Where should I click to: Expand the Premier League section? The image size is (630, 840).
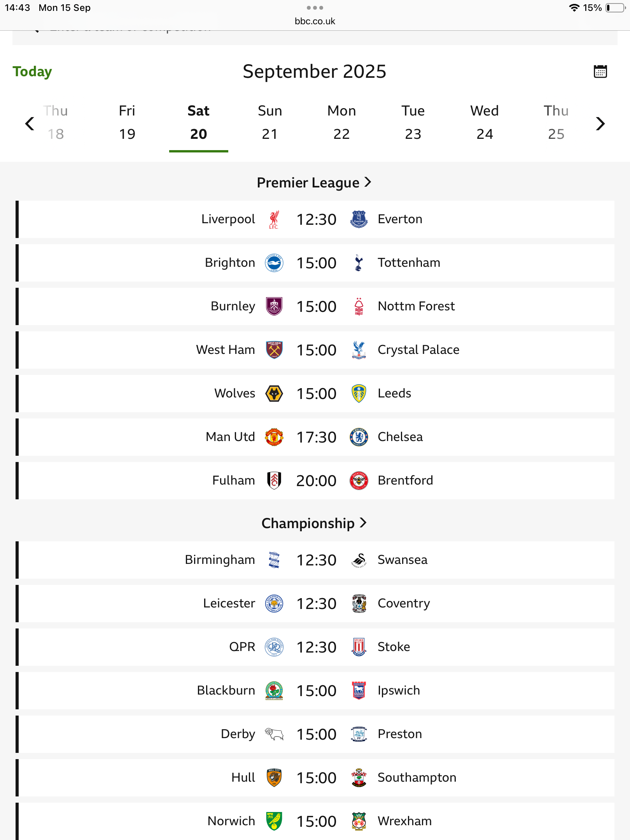click(x=314, y=182)
